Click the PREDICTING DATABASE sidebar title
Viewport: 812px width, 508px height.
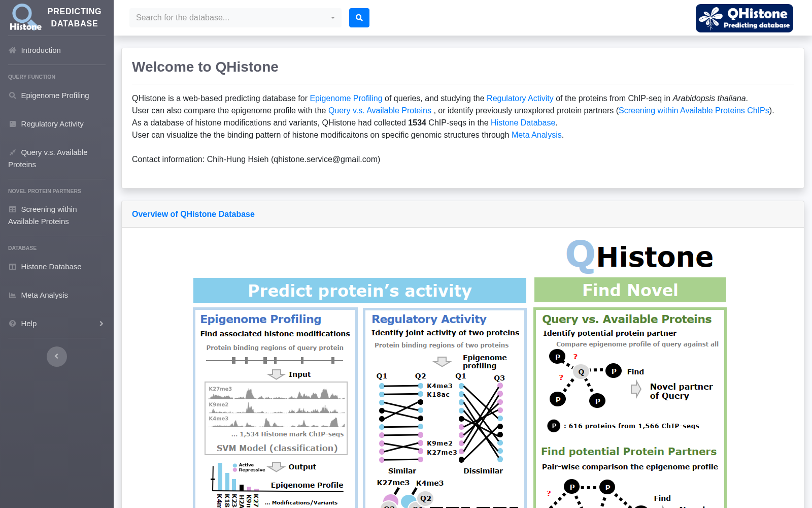click(74, 17)
